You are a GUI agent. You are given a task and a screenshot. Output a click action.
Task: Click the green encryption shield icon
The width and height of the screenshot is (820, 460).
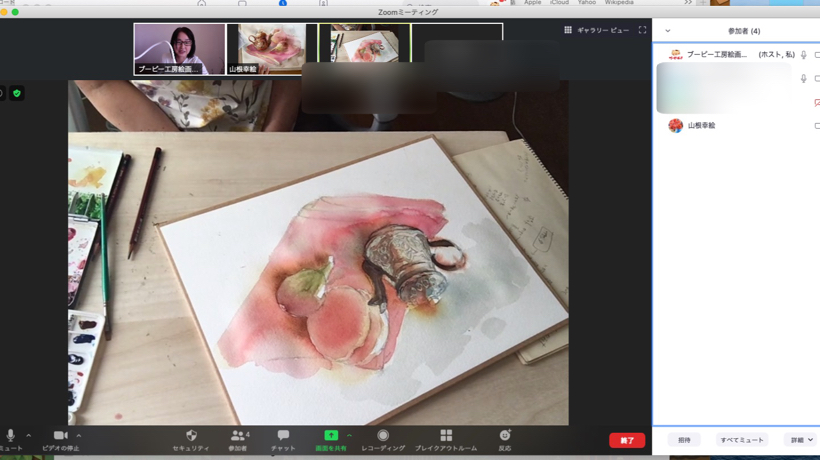click(17, 93)
